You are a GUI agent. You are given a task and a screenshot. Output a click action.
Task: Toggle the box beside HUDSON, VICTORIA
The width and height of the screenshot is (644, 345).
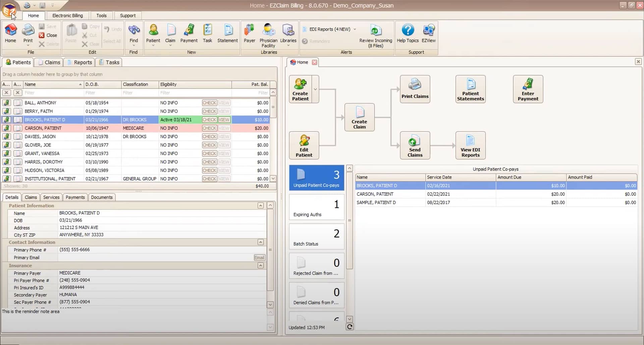tap(18, 170)
